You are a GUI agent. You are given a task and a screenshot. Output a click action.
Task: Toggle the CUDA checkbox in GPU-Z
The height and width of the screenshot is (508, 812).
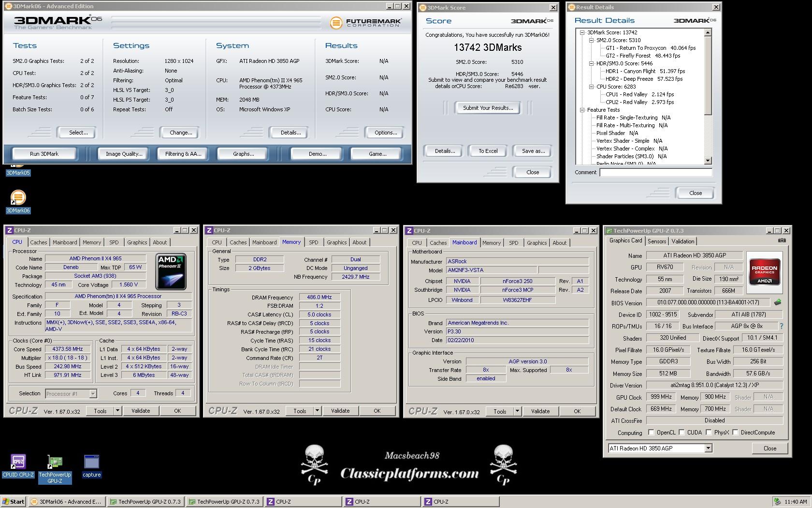click(681, 433)
